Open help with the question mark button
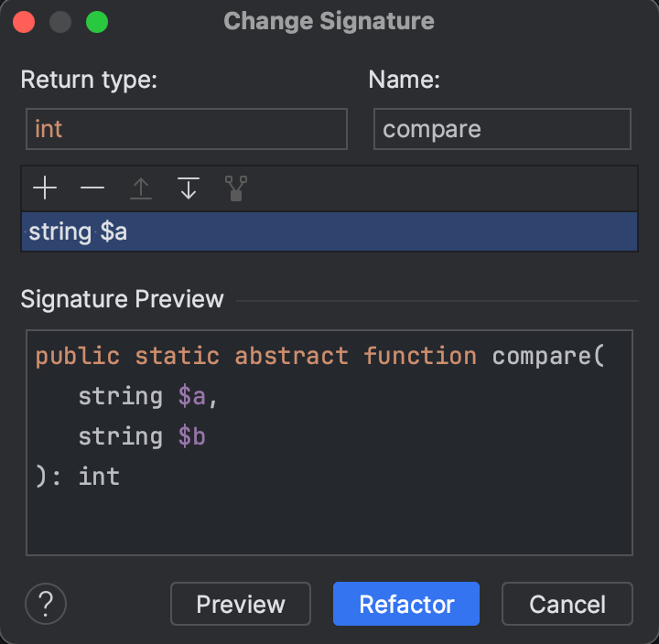This screenshot has width=659, height=644. pos(46,604)
